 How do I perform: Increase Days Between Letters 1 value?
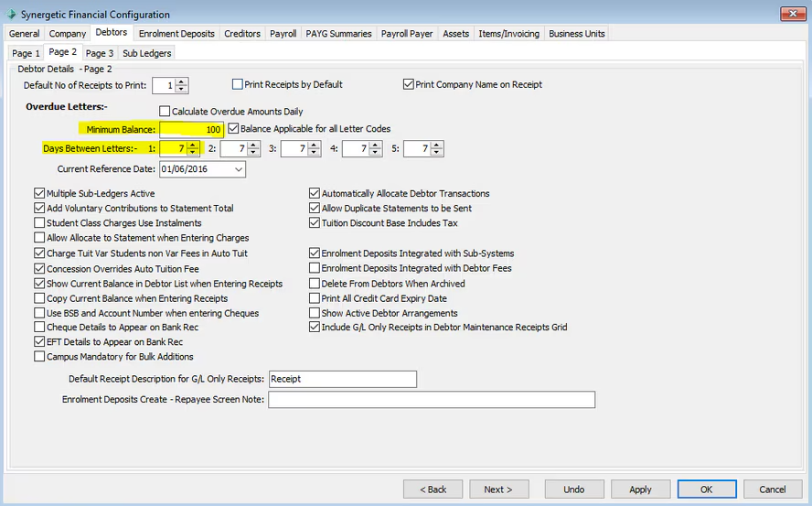[193, 145]
